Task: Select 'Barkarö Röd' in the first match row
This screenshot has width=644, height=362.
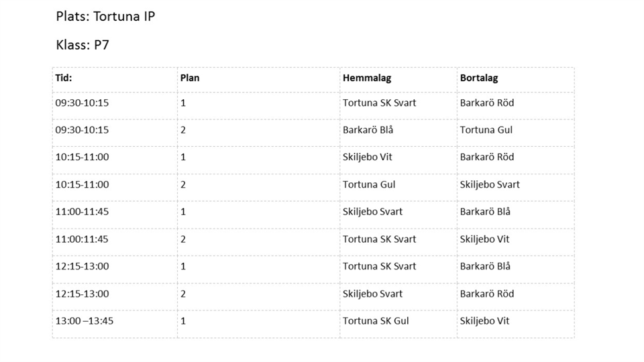Action: click(486, 103)
